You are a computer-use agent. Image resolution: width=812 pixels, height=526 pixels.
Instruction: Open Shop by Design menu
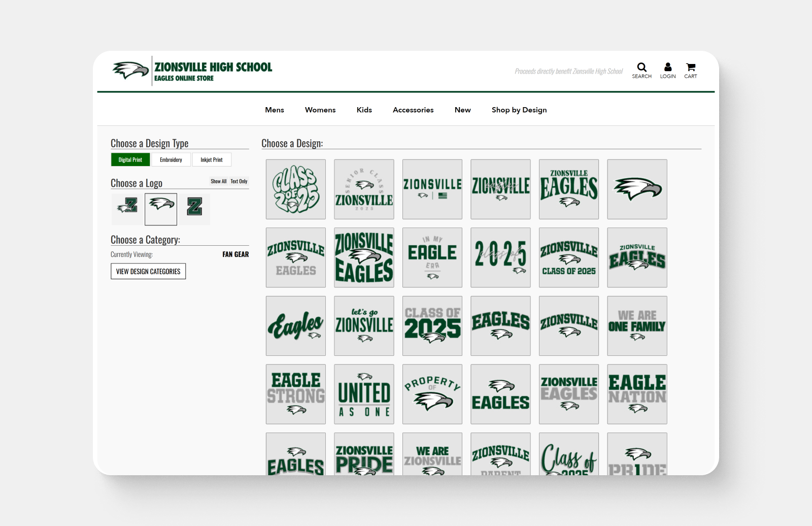pos(519,110)
